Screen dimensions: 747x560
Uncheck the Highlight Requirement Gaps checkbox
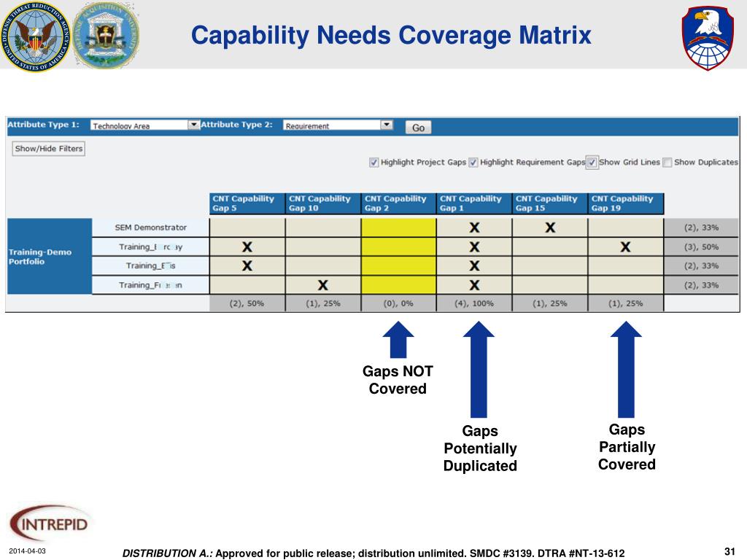click(473, 163)
